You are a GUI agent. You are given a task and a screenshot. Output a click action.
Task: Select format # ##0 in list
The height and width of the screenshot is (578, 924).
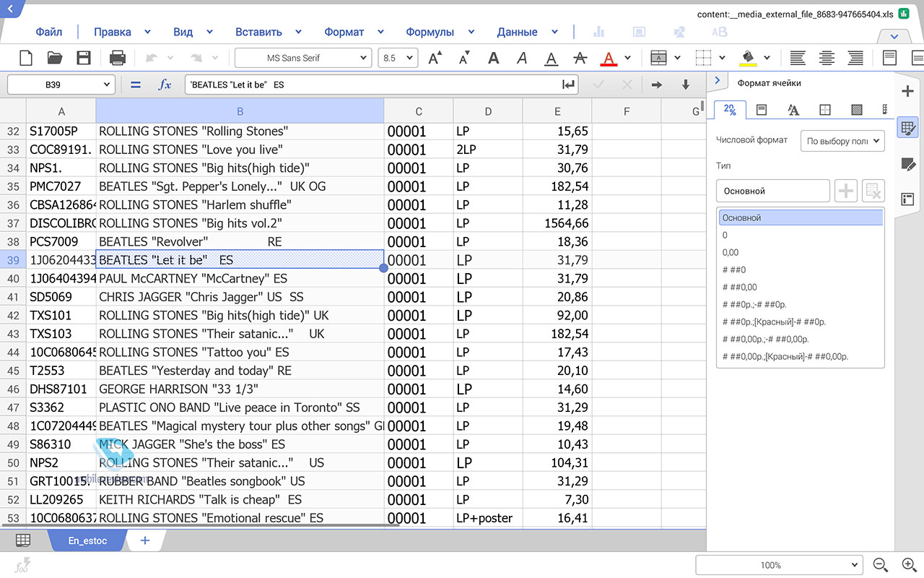tap(800, 269)
